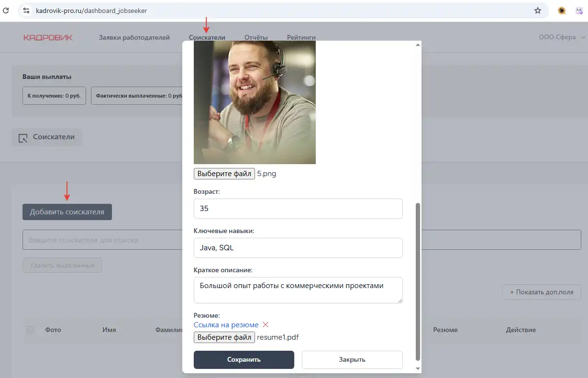
Task: Toggle the select-all checkbox in table header
Action: tap(30, 330)
